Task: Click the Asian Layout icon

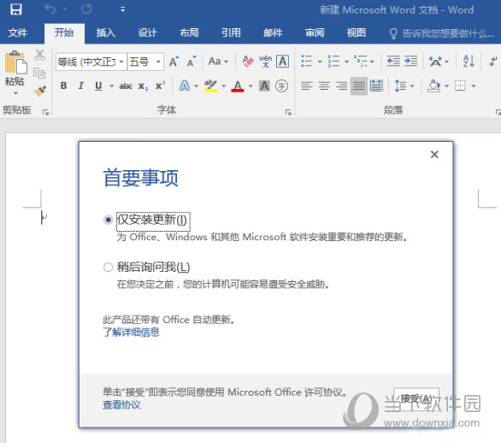Action: coord(435,61)
